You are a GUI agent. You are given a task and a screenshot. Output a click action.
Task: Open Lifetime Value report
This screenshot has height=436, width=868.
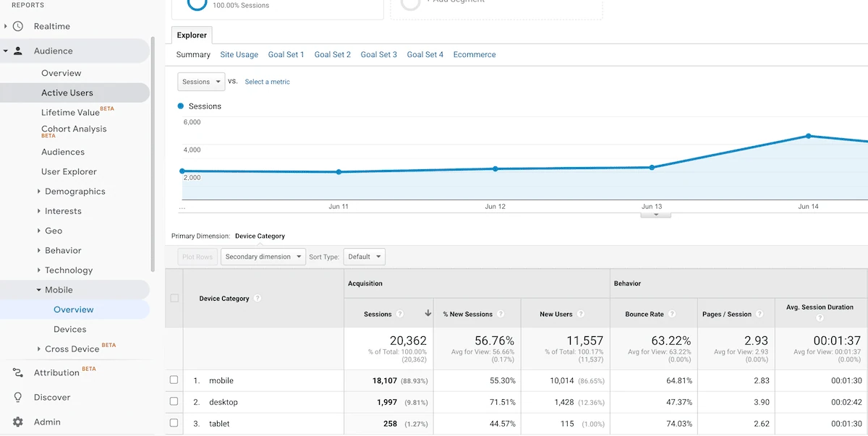pyautogui.click(x=70, y=112)
